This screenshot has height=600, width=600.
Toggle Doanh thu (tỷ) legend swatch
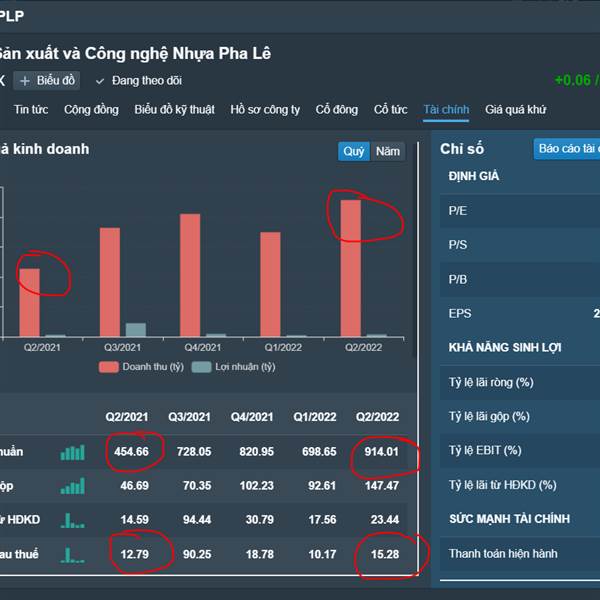[109, 367]
